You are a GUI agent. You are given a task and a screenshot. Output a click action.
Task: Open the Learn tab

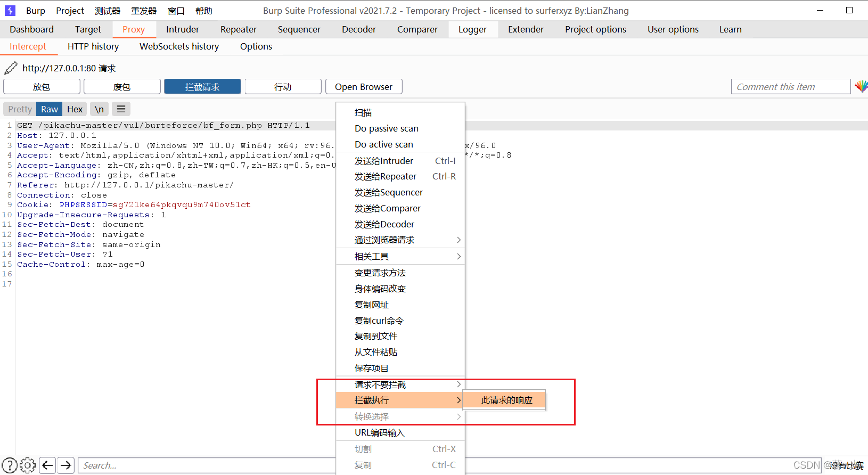730,29
